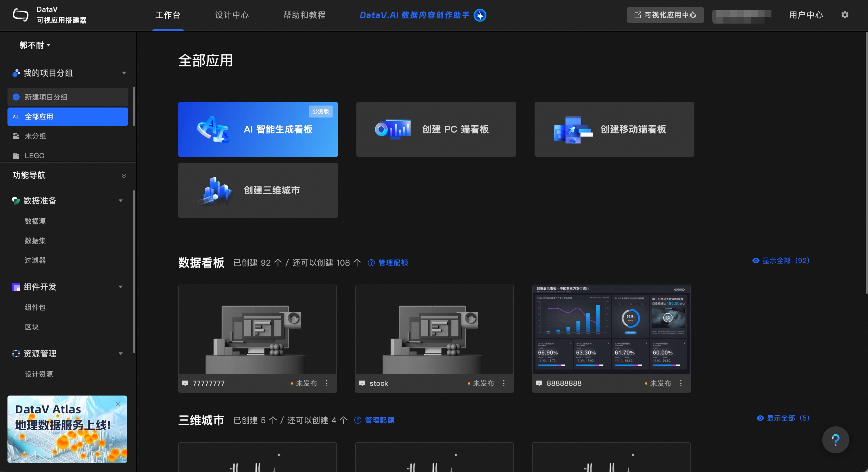Collapse the 功能导航 double chevron
The width and height of the screenshot is (868, 472).
[x=124, y=176]
